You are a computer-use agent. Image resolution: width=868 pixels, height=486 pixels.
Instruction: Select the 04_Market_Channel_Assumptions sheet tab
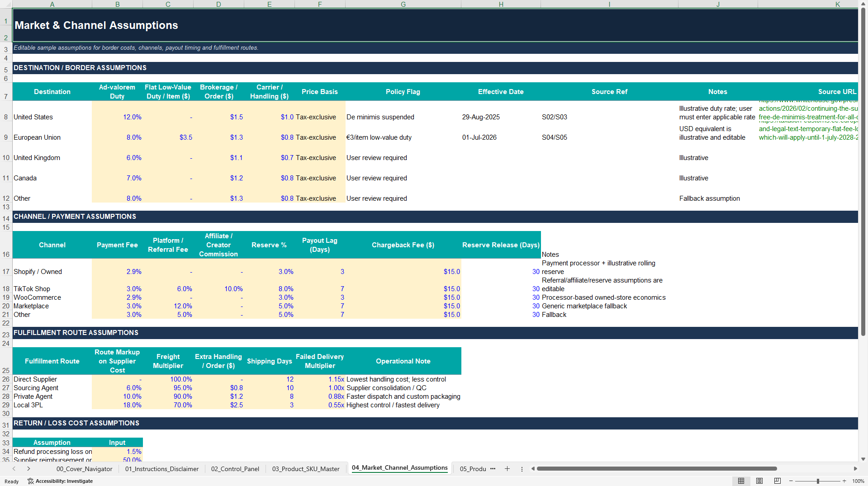click(x=400, y=468)
